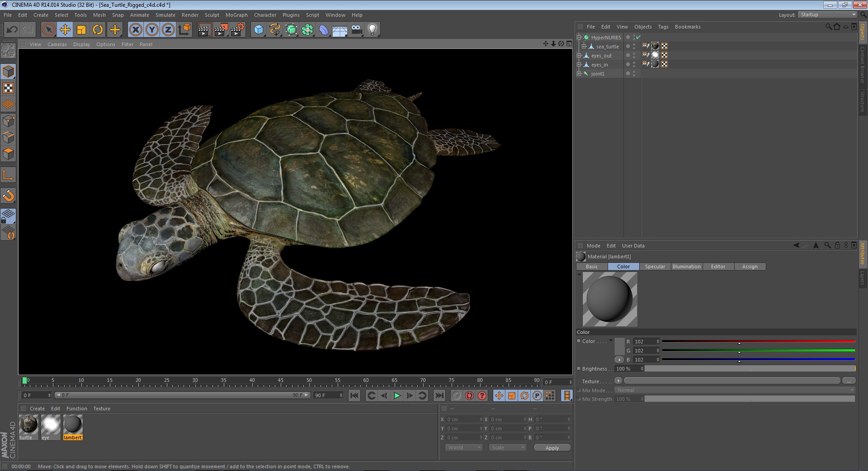
Task: Toggle the X axis lock icon
Action: coord(136,30)
